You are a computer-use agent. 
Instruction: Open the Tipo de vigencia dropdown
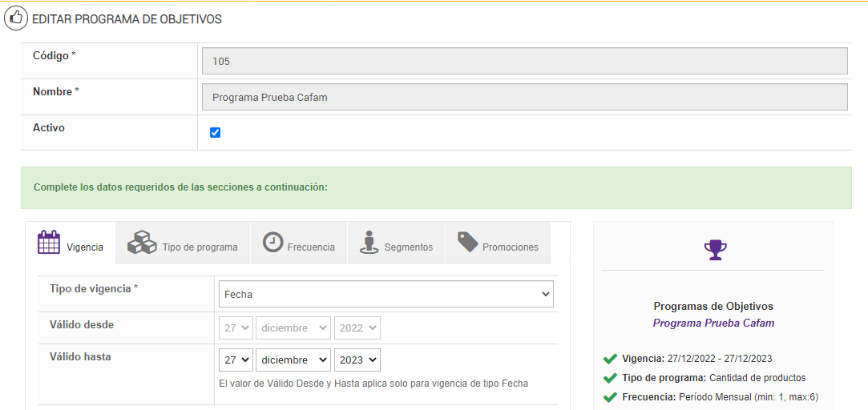[x=386, y=294]
